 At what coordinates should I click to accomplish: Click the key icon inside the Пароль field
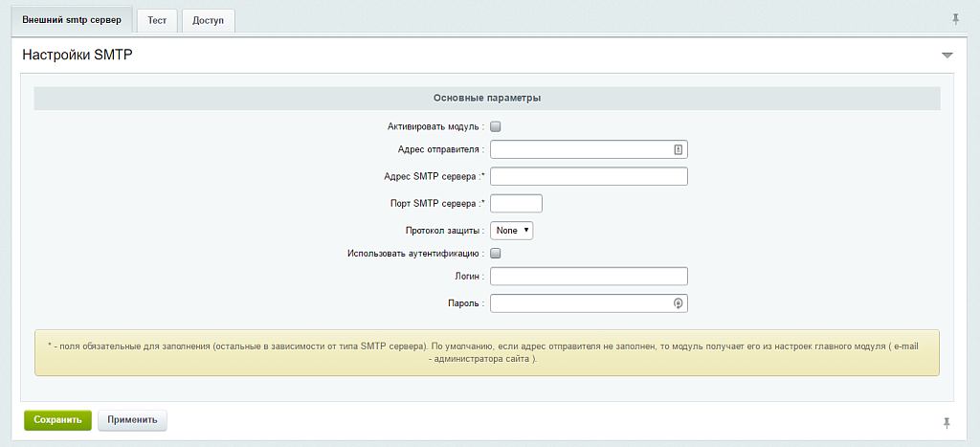tap(678, 303)
